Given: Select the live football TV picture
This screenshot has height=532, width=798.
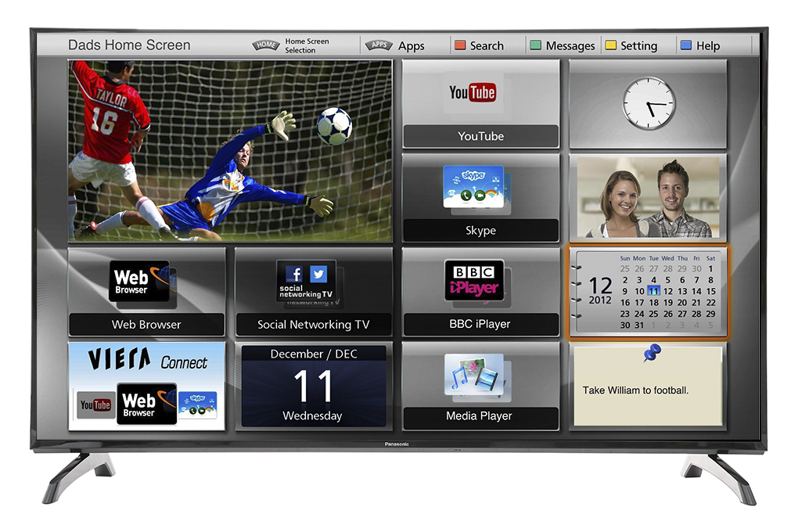Looking at the screenshot, I should tap(230, 151).
